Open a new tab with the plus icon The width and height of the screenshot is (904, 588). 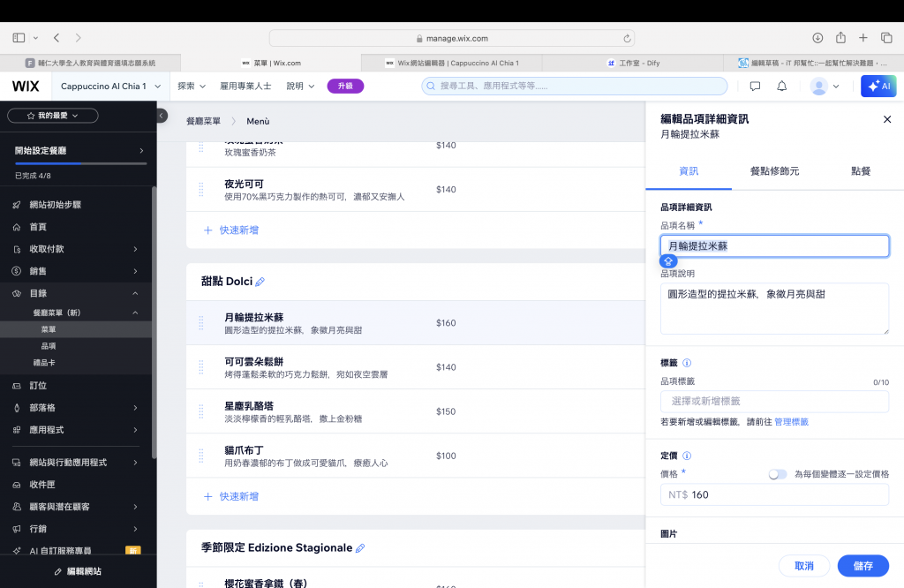(863, 38)
